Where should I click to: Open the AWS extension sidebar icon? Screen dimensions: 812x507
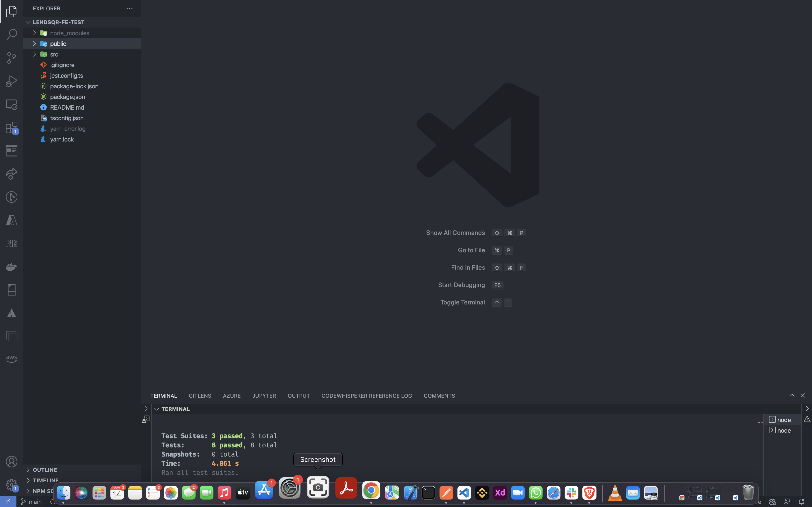click(11, 358)
